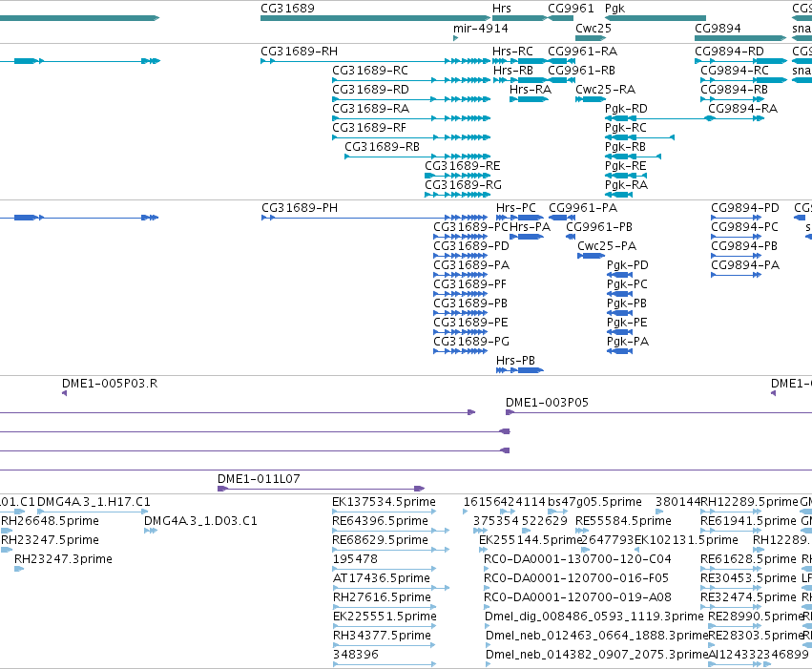The image size is (812, 669).
Task: Select the CG9961-RA transcript label
Action: pyautogui.click(x=583, y=52)
